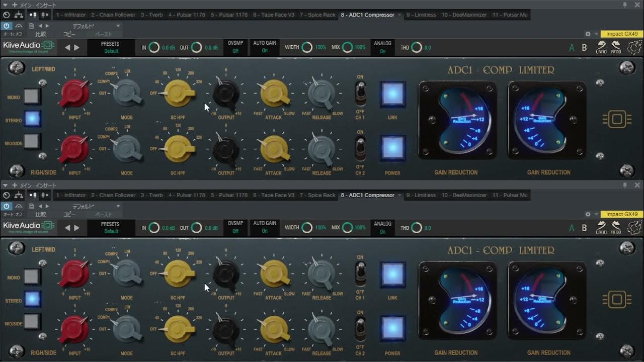The image size is (644, 362).
Task: Click Redo arrow in top plugin window
Action: click(616, 47)
